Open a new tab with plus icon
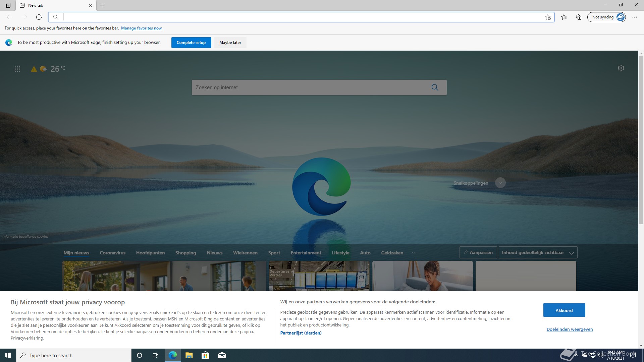This screenshot has width=644, height=362. (x=102, y=5)
